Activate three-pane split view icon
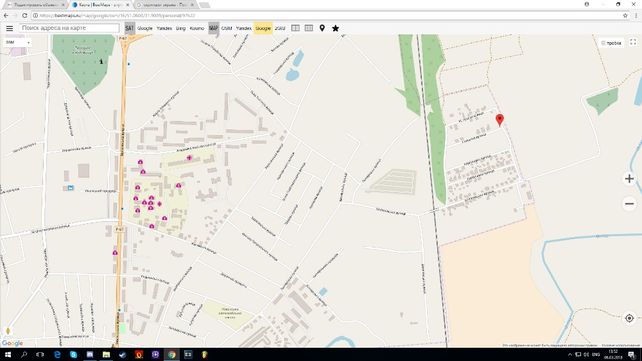The image size is (642, 361). click(309, 28)
